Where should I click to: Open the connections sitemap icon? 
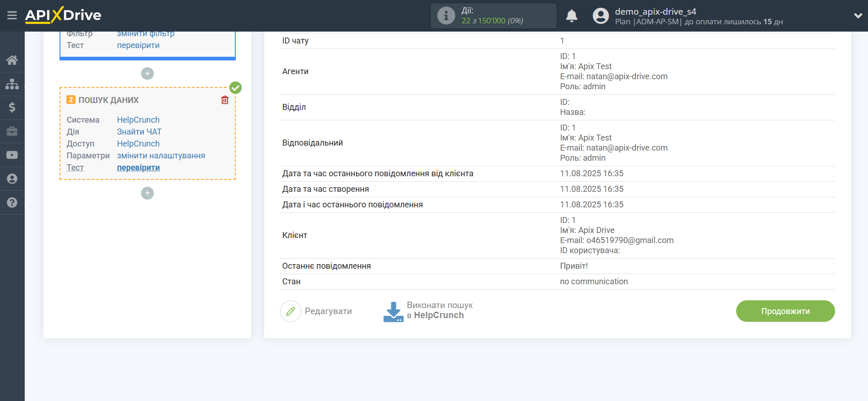(12, 84)
